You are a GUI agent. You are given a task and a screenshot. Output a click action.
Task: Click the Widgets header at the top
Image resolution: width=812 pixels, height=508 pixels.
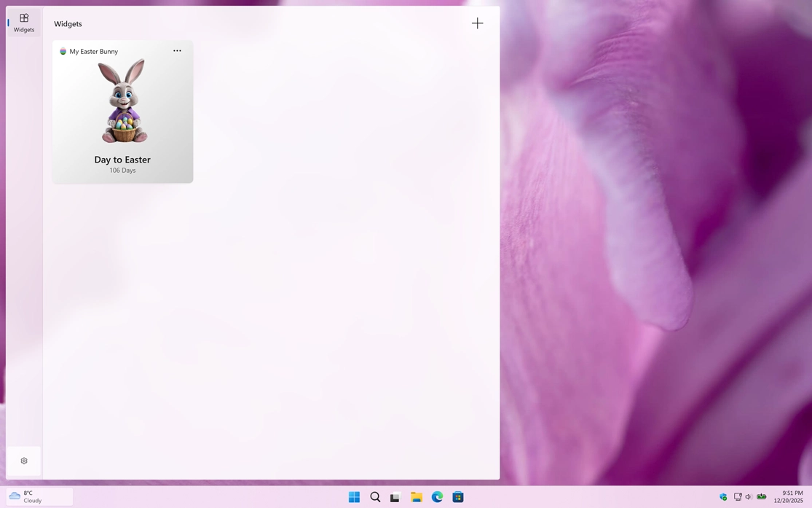click(68, 23)
